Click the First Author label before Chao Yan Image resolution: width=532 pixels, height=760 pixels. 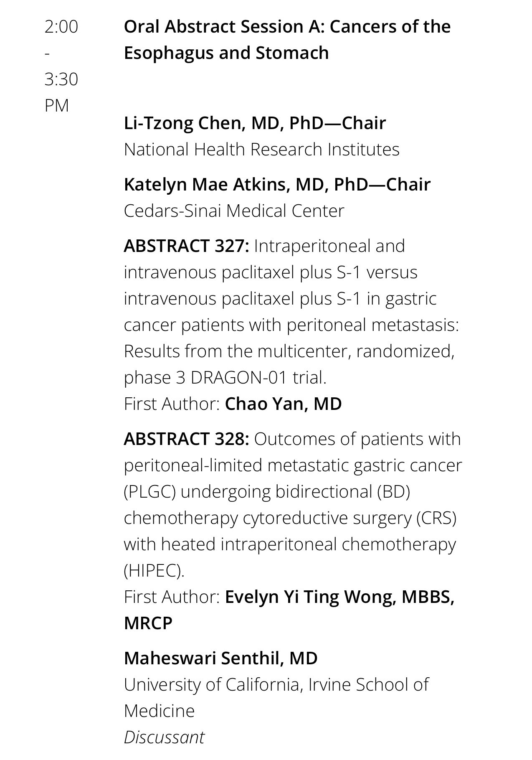click(172, 404)
